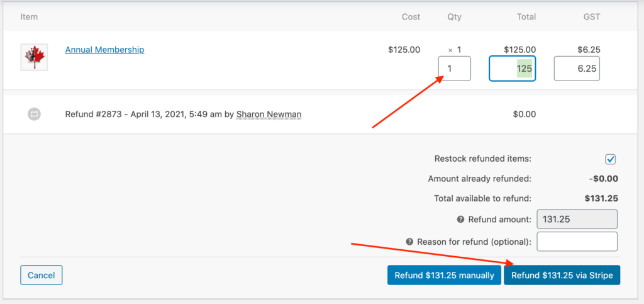Image resolution: width=644 pixels, height=304 pixels.
Task: Open Sharon Newman's user link
Action: (269, 114)
